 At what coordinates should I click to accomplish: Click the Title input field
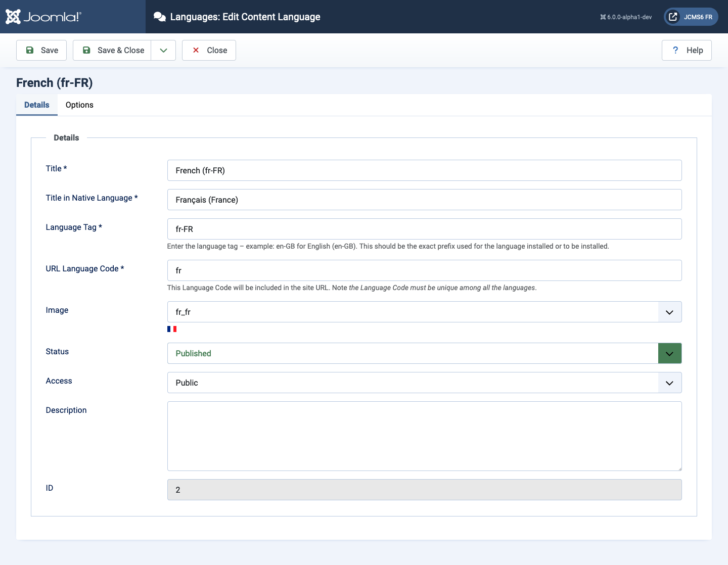[x=424, y=170]
